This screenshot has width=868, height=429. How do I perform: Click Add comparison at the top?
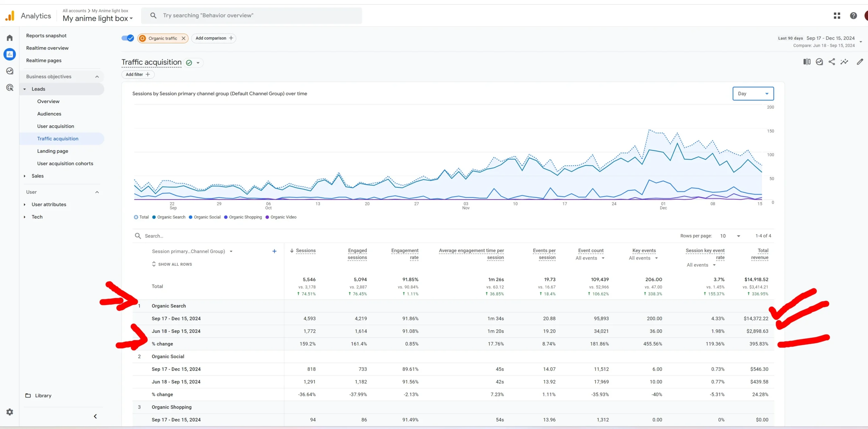(214, 38)
